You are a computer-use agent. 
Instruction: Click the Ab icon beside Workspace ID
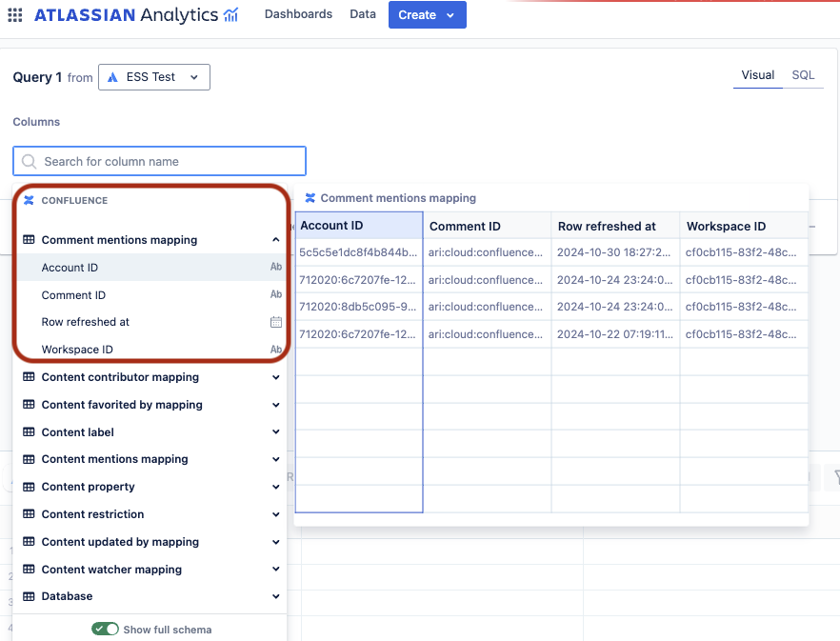[x=276, y=350]
